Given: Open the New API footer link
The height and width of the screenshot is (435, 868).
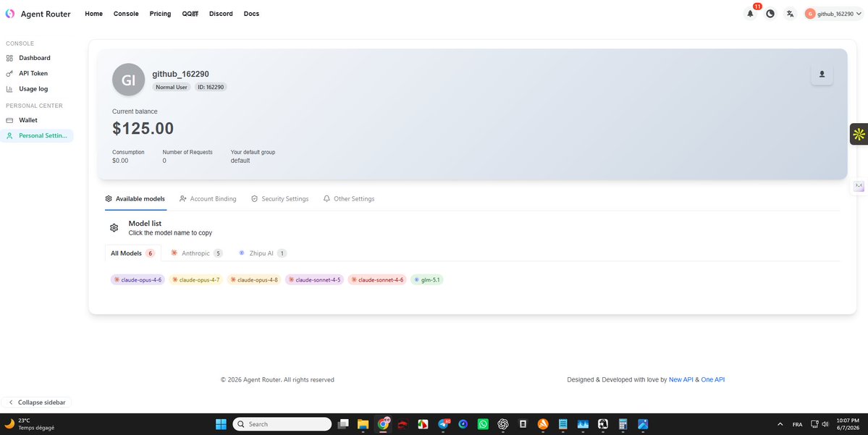Looking at the screenshot, I should pos(681,380).
